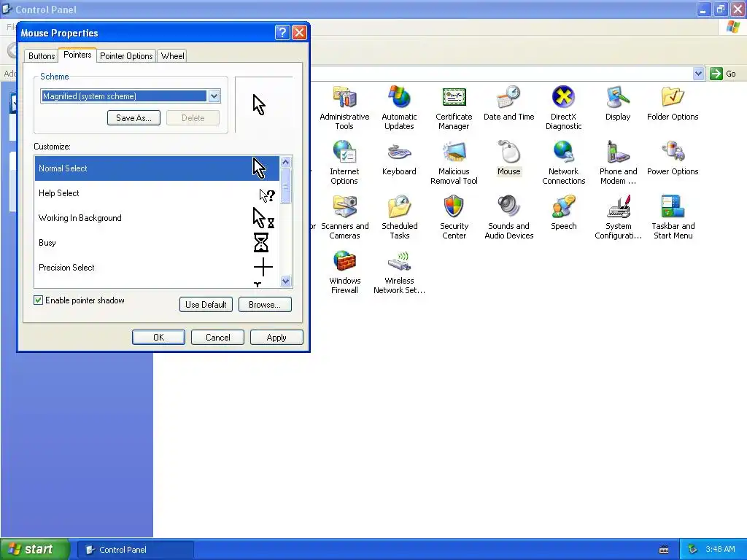Select Working In Background pointer row
The image size is (747, 560).
point(157,217)
